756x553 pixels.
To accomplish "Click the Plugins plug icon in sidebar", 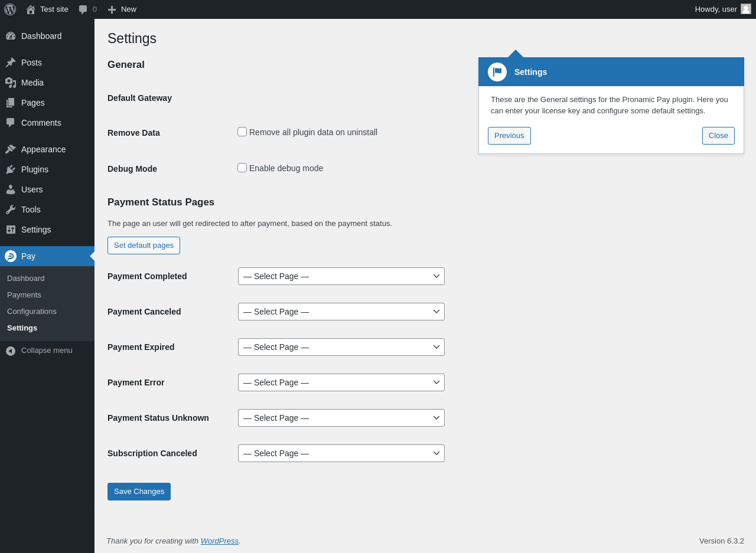I will [x=11, y=169].
